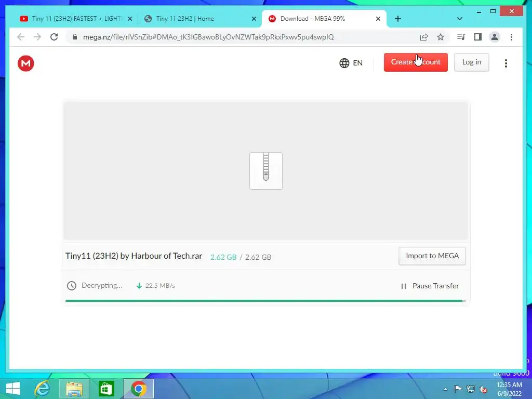Launch Internet Explorer from taskbar
Viewport: 532px width, 399px height.
tap(43, 389)
